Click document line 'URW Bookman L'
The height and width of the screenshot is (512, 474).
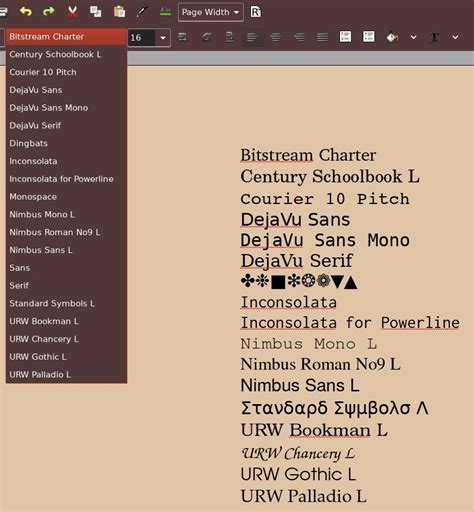314,430
